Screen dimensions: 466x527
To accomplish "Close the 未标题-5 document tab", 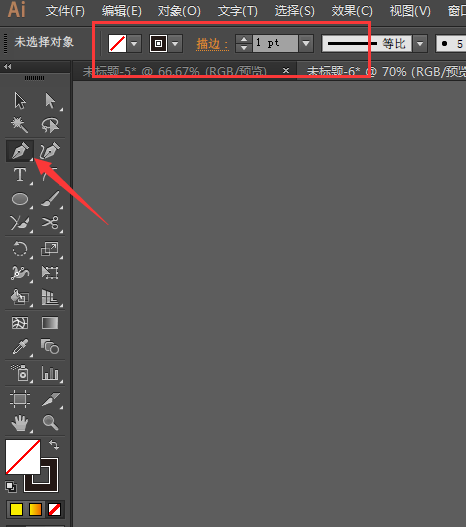I will point(286,71).
